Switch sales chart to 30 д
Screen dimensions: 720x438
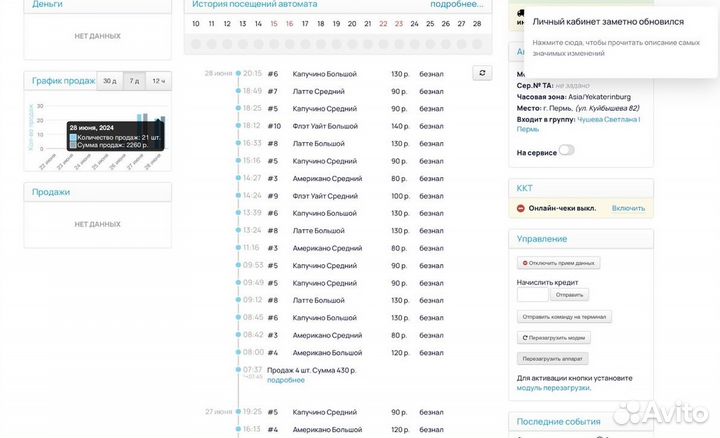[109, 80]
